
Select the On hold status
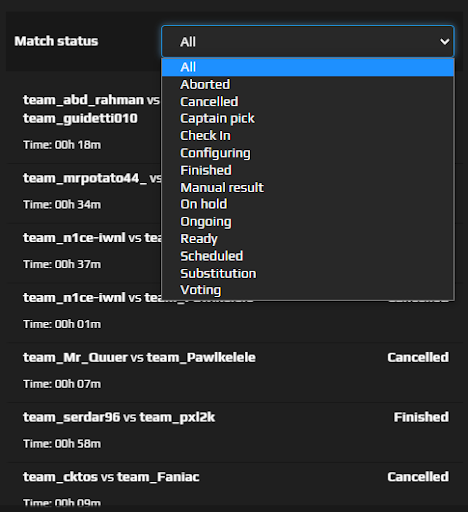click(x=308, y=204)
